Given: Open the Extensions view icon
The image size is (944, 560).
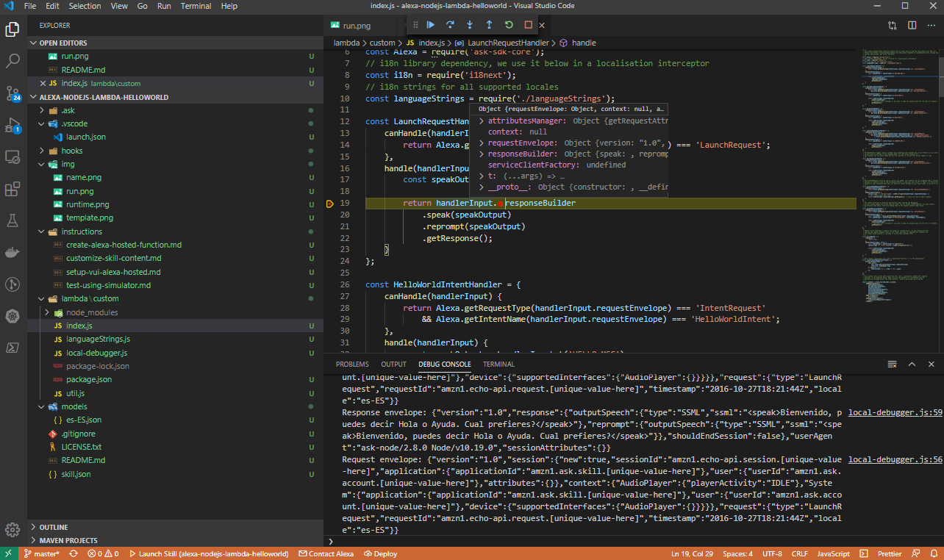Looking at the screenshot, I should (x=12, y=189).
